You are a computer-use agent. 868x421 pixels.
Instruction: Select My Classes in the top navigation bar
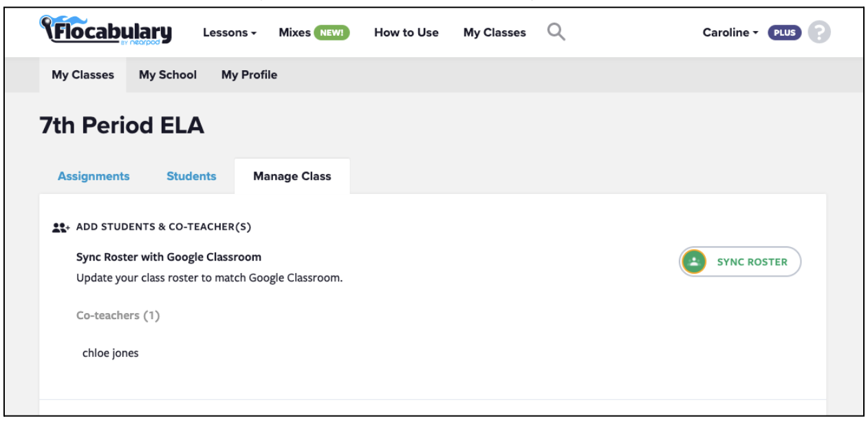(x=495, y=32)
